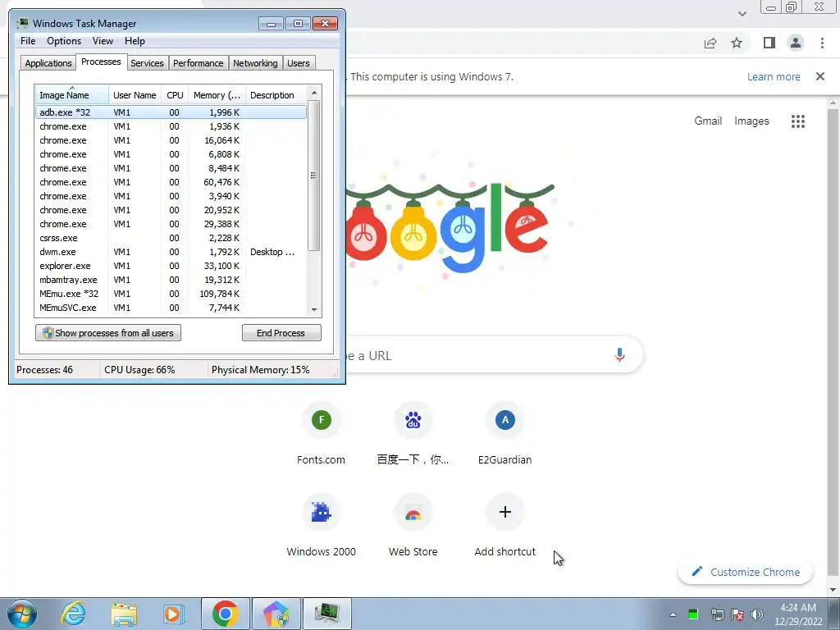Click the process list scrollbar thumb
Viewport: 840px width, 630px height.
pos(314,176)
